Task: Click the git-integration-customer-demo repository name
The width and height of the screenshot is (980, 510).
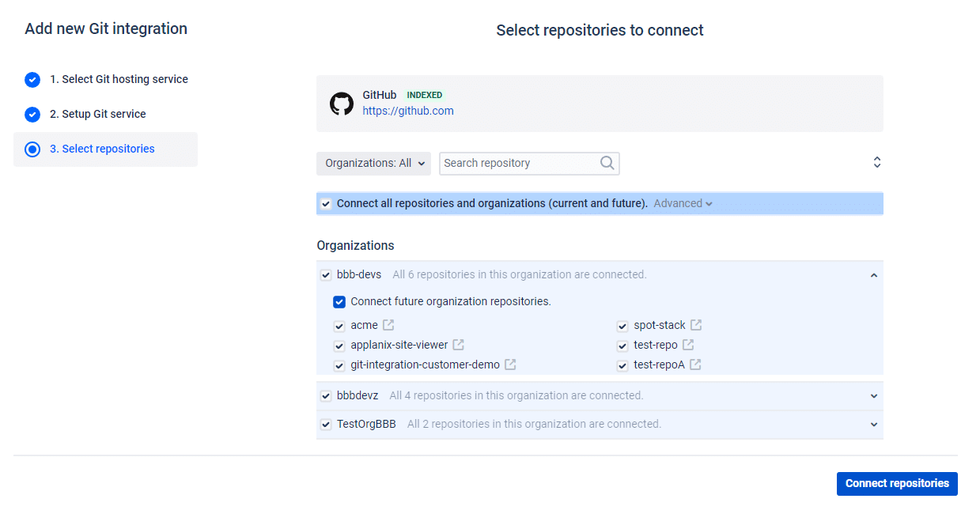Action: pyautogui.click(x=425, y=365)
